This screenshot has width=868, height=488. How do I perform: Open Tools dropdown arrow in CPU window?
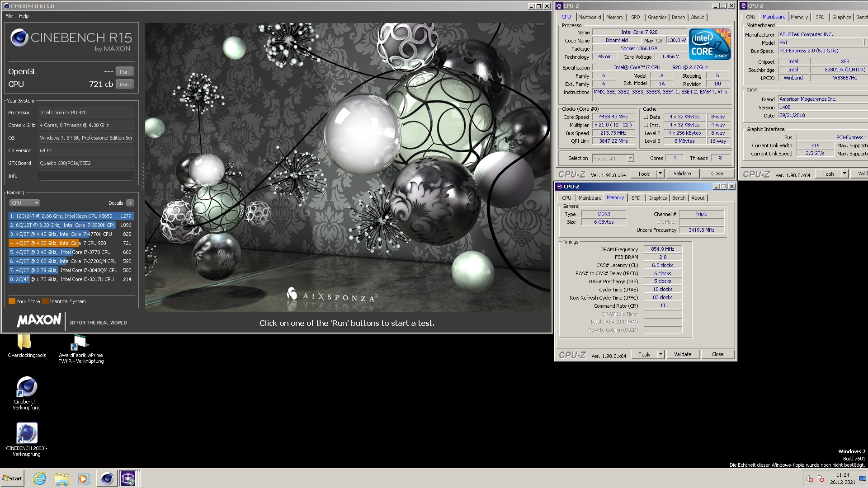point(660,174)
